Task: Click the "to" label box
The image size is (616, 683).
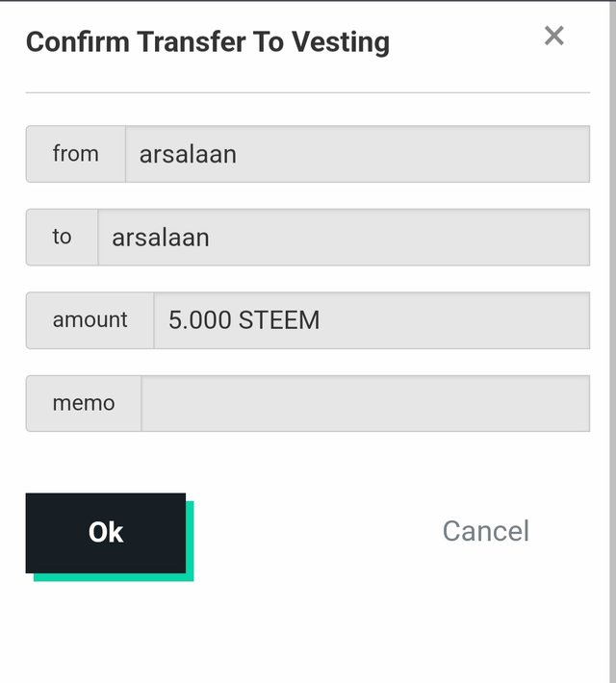Action: coord(62,238)
